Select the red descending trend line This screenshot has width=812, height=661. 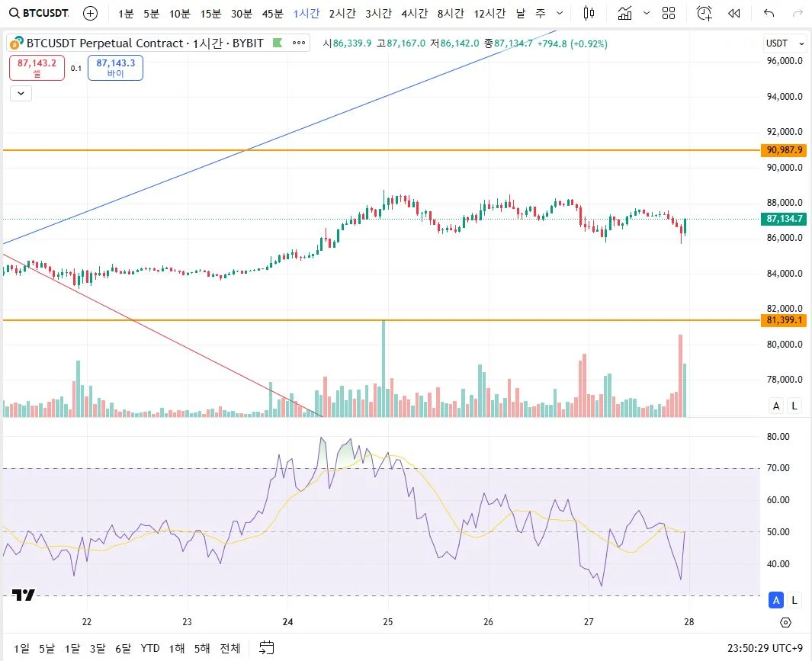pos(162,335)
